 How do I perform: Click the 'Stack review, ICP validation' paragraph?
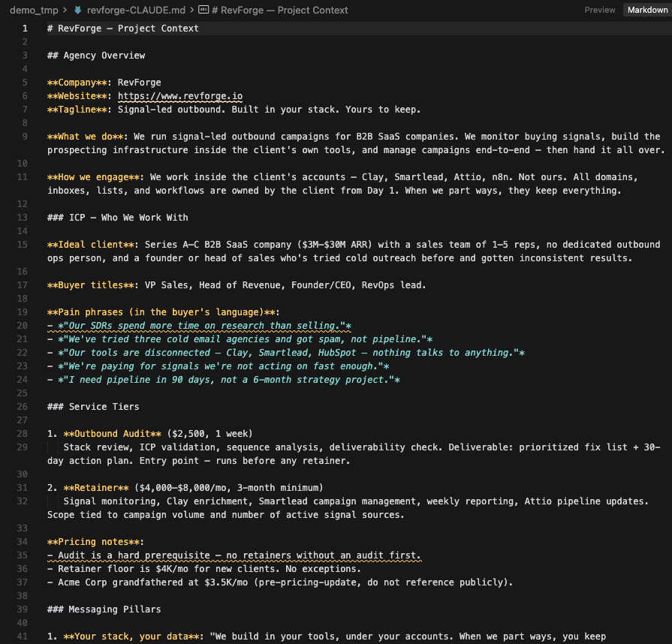[x=354, y=454]
